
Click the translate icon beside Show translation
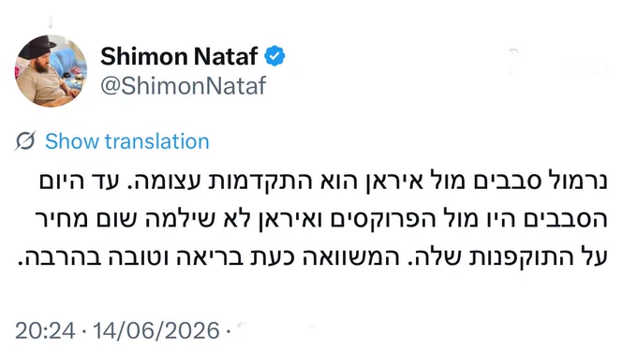pos(25,140)
